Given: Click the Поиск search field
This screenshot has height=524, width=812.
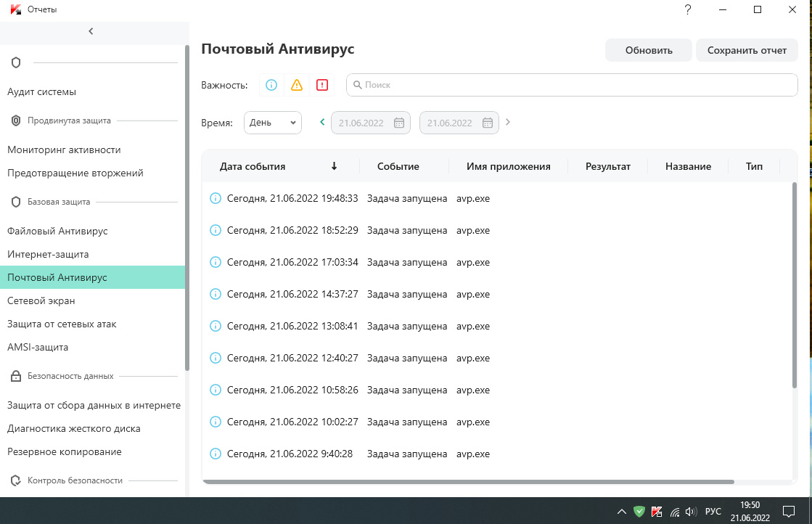Looking at the screenshot, I should [x=572, y=85].
